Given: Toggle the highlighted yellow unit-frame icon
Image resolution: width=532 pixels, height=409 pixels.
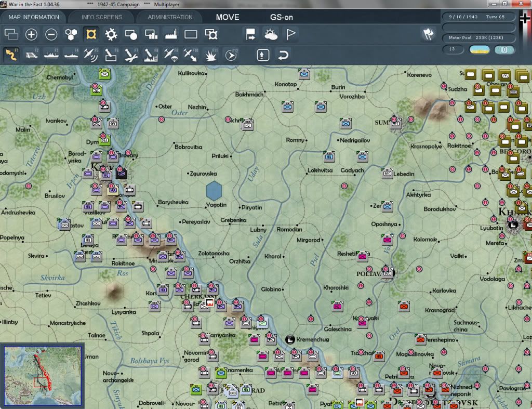Looking at the screenshot, I should [x=91, y=34].
